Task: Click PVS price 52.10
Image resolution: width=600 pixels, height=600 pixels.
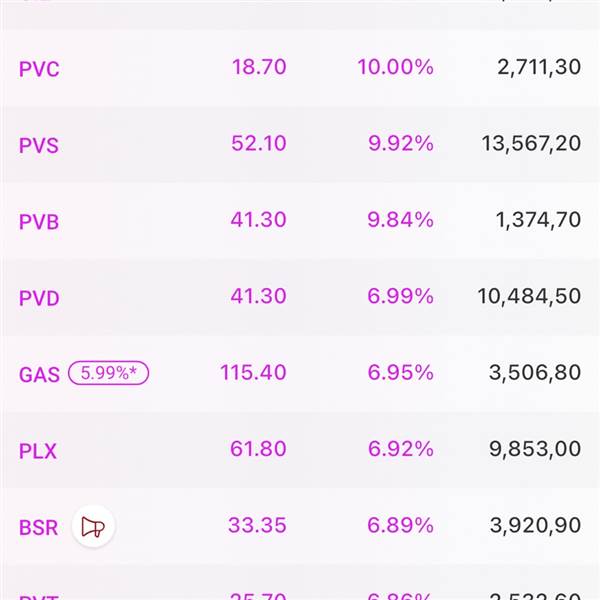Action: point(259,143)
